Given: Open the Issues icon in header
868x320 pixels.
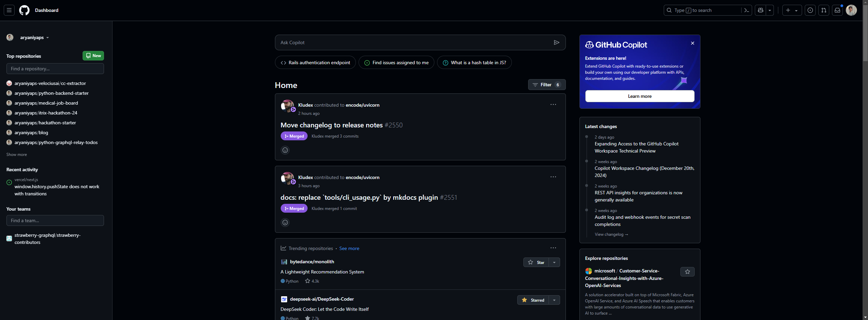Looking at the screenshot, I should tap(810, 10).
